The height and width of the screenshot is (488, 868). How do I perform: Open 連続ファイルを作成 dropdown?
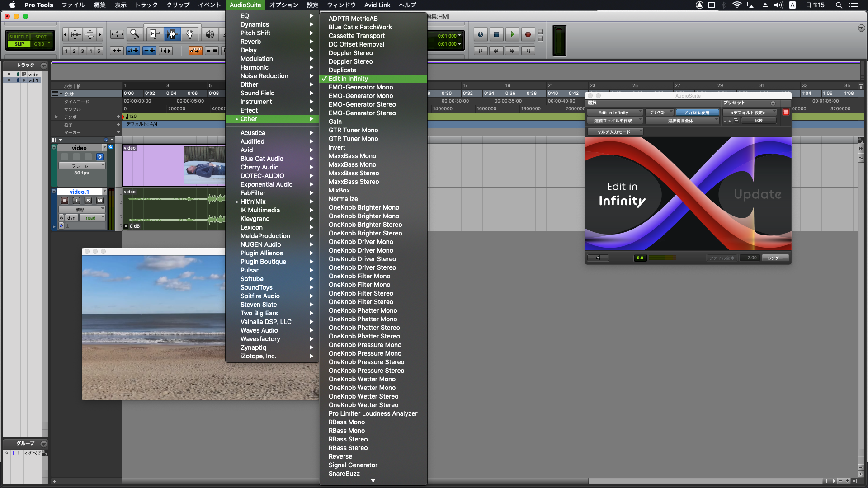tap(615, 121)
